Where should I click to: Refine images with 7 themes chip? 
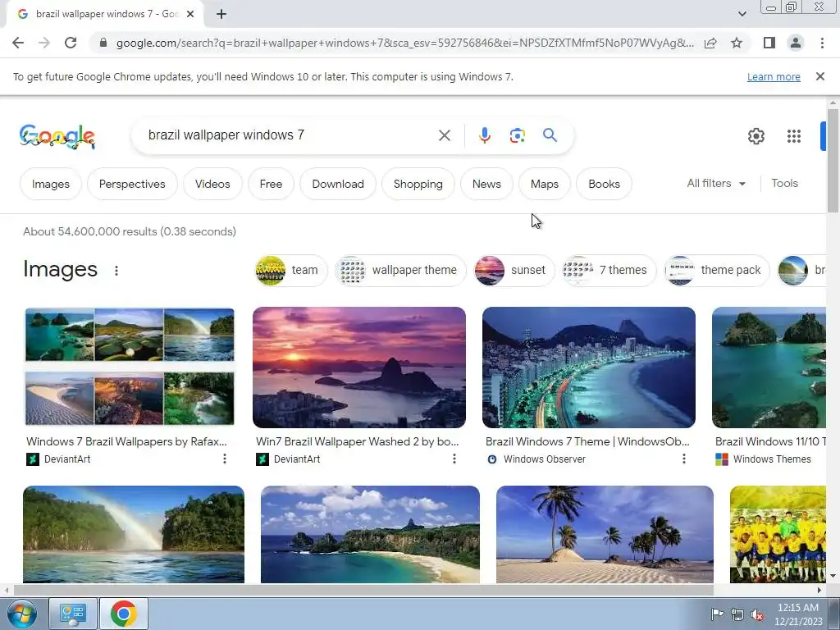[x=609, y=270]
